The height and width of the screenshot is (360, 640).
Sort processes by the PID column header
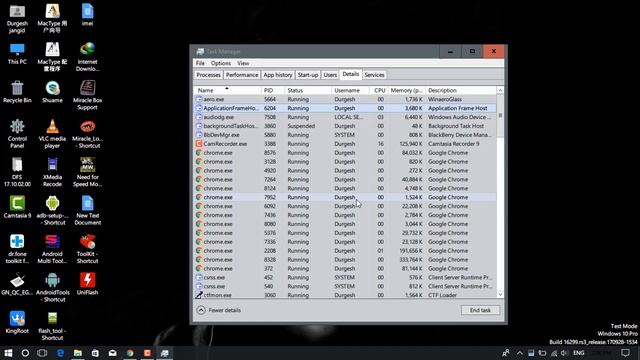272,90
